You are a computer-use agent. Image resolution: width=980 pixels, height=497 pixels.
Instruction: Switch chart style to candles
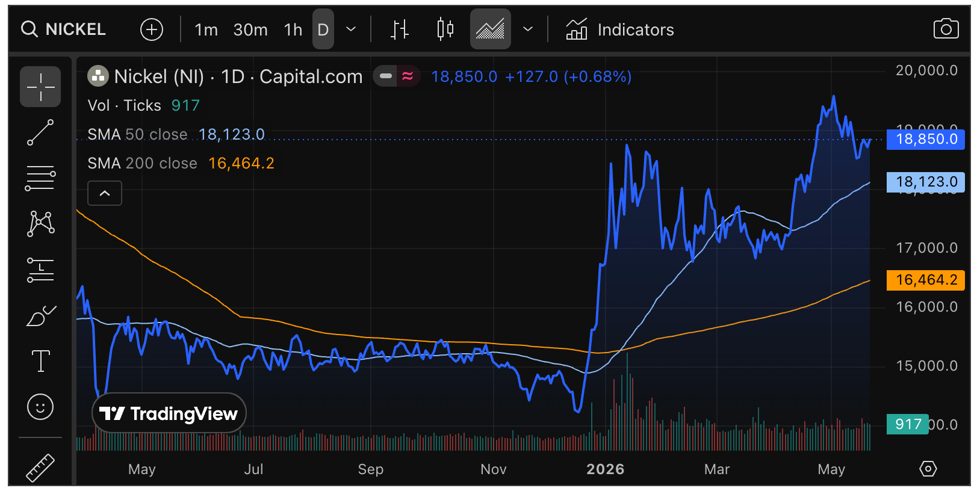[445, 29]
